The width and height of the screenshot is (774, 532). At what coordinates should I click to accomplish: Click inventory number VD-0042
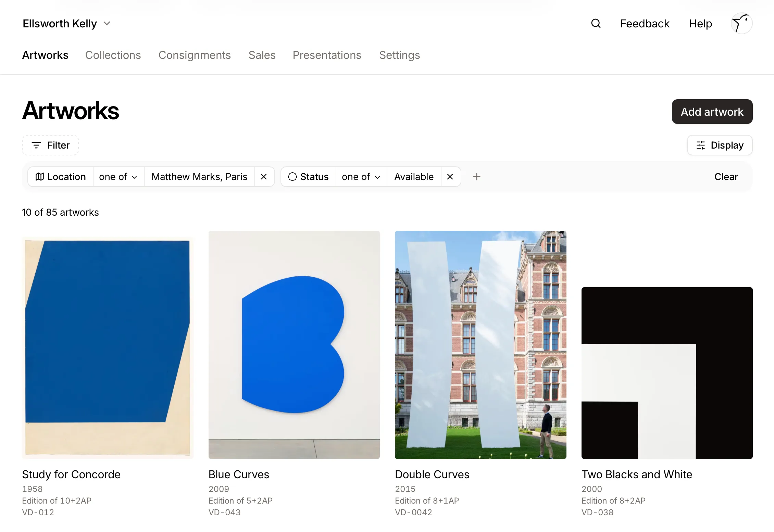[413, 512]
